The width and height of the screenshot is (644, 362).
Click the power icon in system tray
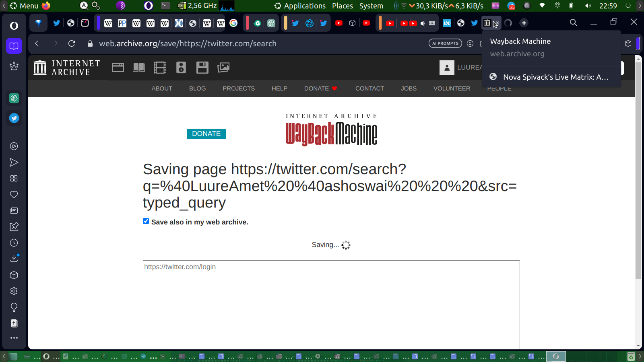(628, 6)
